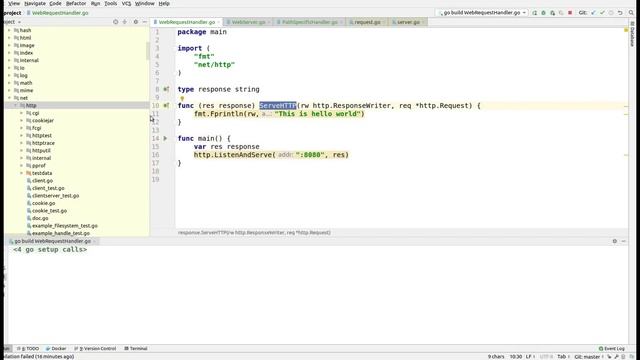Click Tab indent setting in status bar
640x360 pixels.
tap(563, 357)
